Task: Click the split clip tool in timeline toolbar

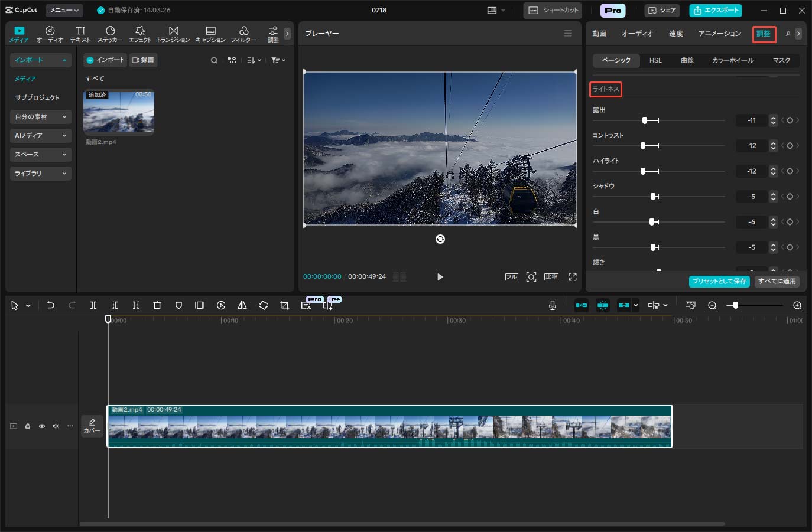Action: [93, 305]
